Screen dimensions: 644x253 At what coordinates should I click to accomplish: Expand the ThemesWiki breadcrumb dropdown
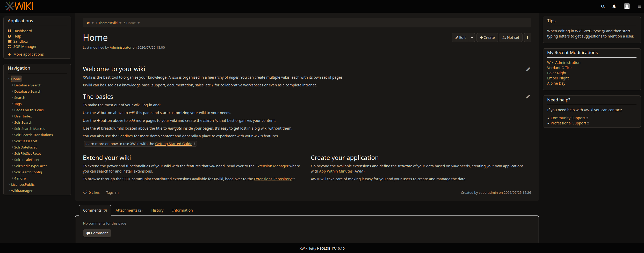120,23
